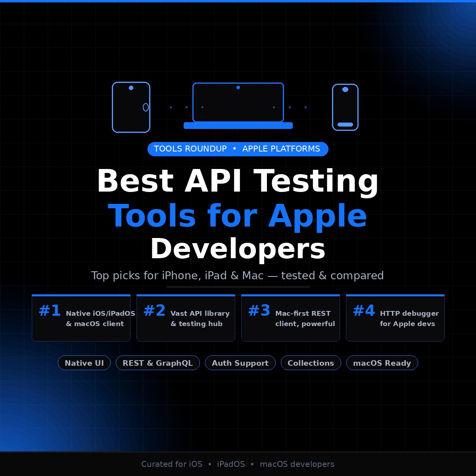Click APPLE PLATFORMS in the top badge
This screenshot has height=476, width=476.
[281, 149]
